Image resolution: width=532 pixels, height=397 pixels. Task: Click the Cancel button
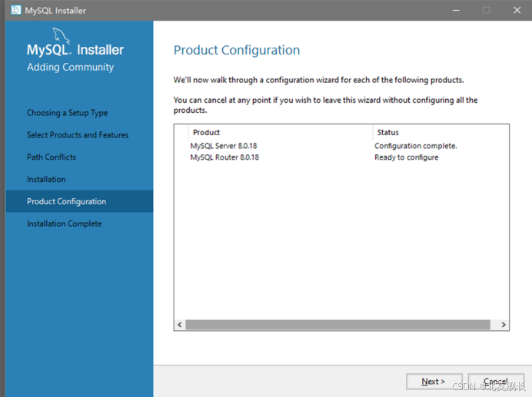click(496, 382)
